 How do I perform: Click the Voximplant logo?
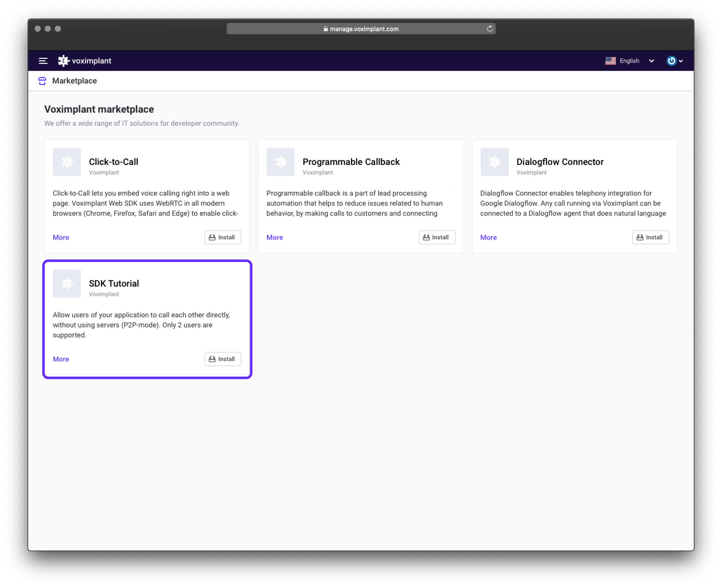click(85, 61)
